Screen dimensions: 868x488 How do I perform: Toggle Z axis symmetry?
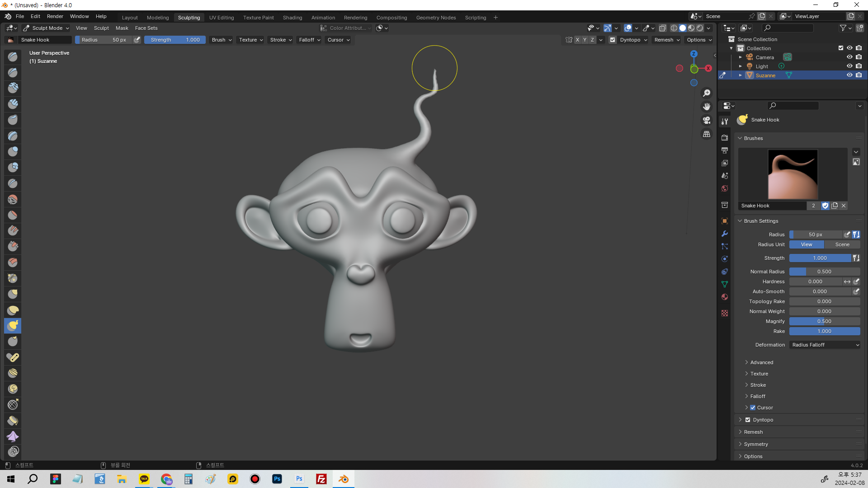pyautogui.click(x=592, y=40)
